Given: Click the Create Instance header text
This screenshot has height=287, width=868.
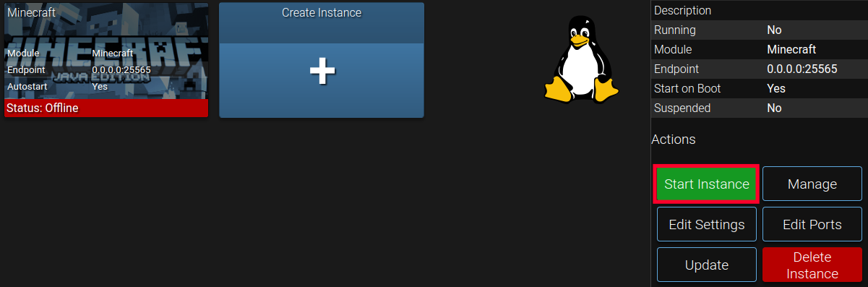Looking at the screenshot, I should pos(322,12).
